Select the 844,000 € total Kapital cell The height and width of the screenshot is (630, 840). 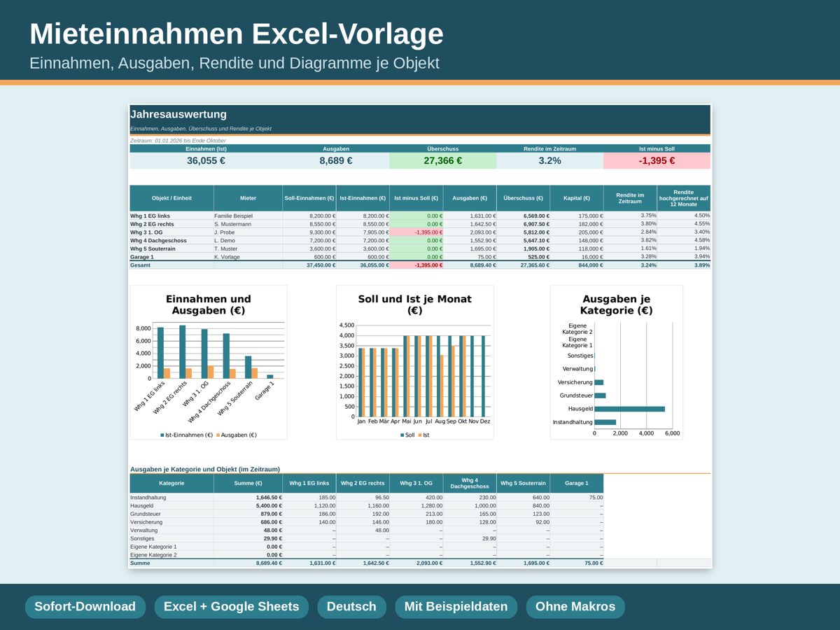click(x=577, y=265)
